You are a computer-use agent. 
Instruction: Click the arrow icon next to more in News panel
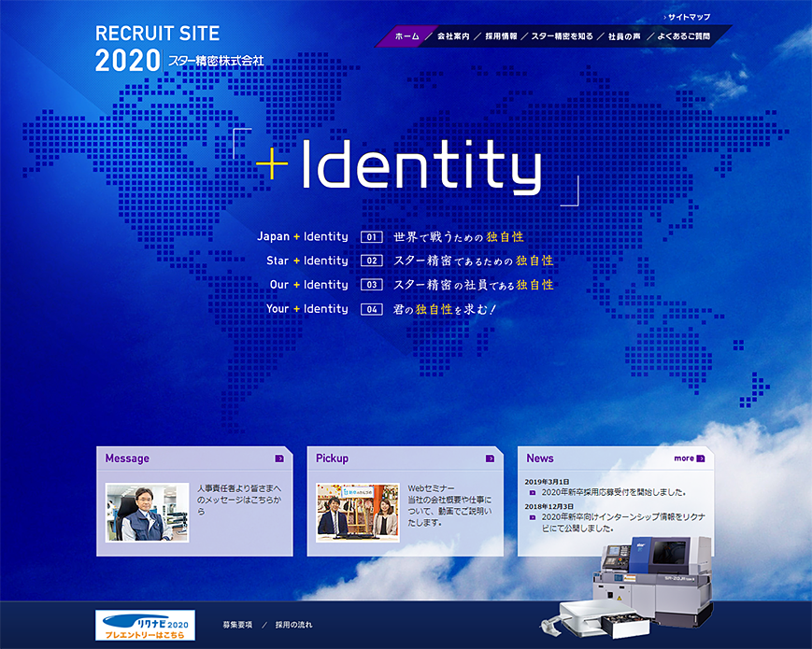tap(700, 459)
